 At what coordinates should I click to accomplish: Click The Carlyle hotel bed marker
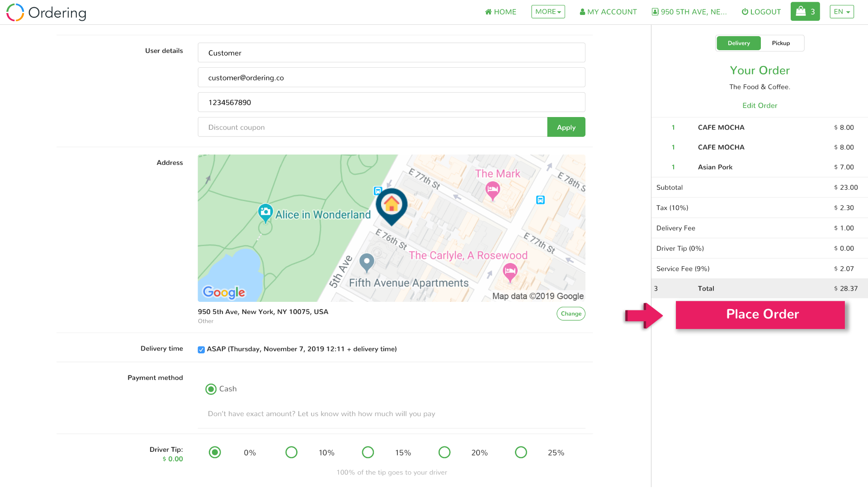coord(510,272)
